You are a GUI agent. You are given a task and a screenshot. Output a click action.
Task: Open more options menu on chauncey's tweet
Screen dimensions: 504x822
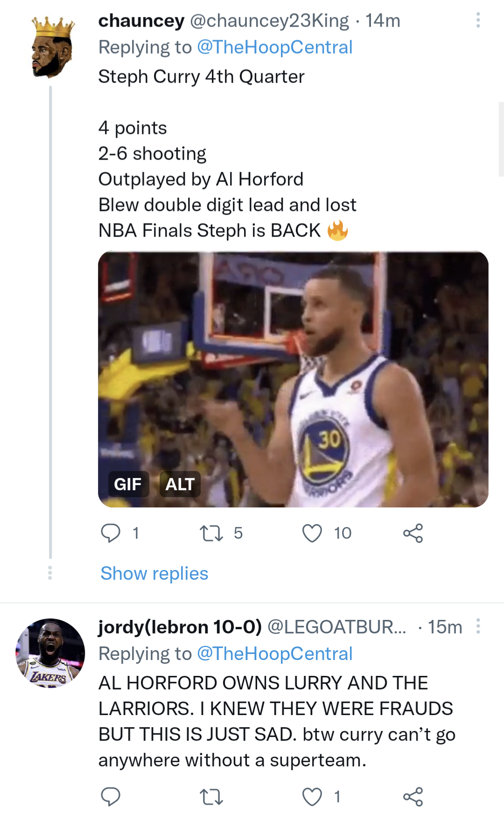[x=478, y=20]
